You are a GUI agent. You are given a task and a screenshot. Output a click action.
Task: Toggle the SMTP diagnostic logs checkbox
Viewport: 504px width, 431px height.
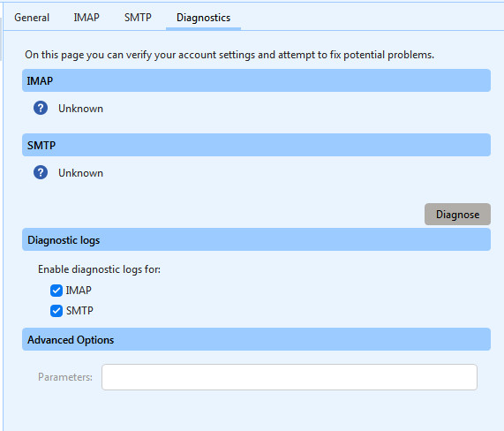[x=56, y=311]
